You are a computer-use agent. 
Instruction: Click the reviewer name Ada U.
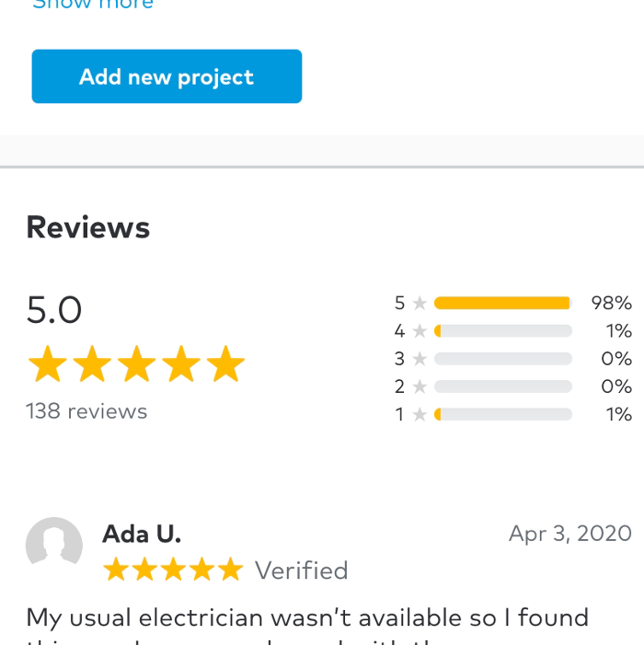(x=142, y=534)
